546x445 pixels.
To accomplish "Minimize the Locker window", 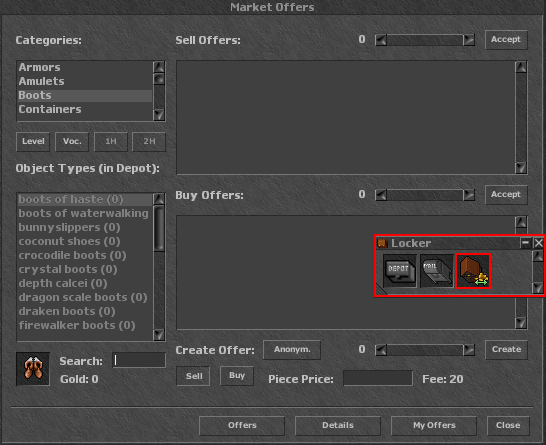I will point(525,243).
